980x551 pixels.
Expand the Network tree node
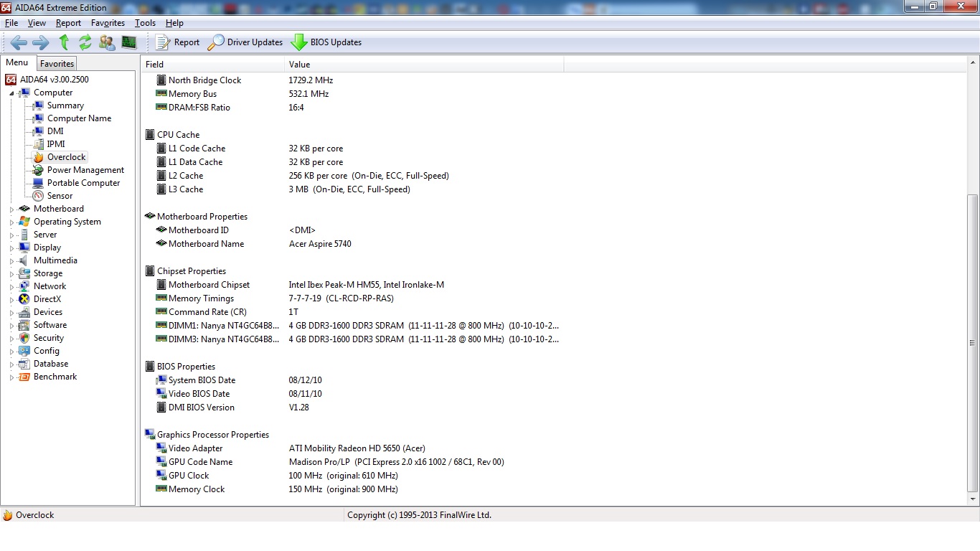click(x=11, y=287)
